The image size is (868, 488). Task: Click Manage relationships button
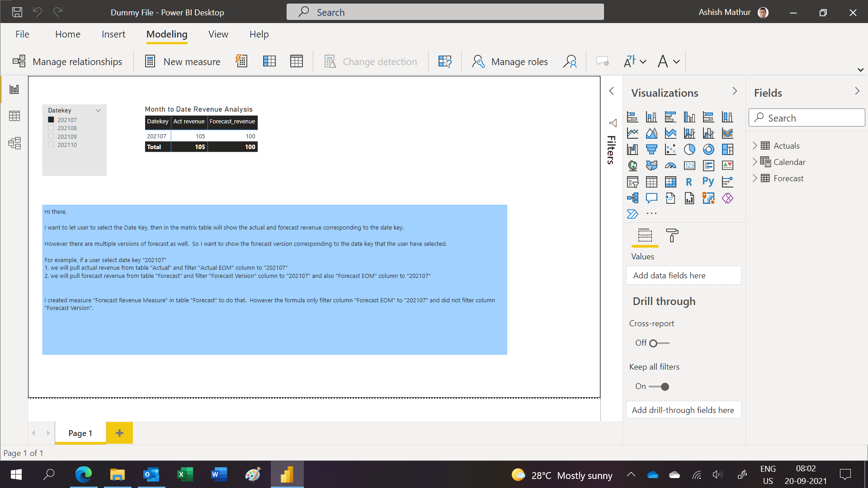67,61
